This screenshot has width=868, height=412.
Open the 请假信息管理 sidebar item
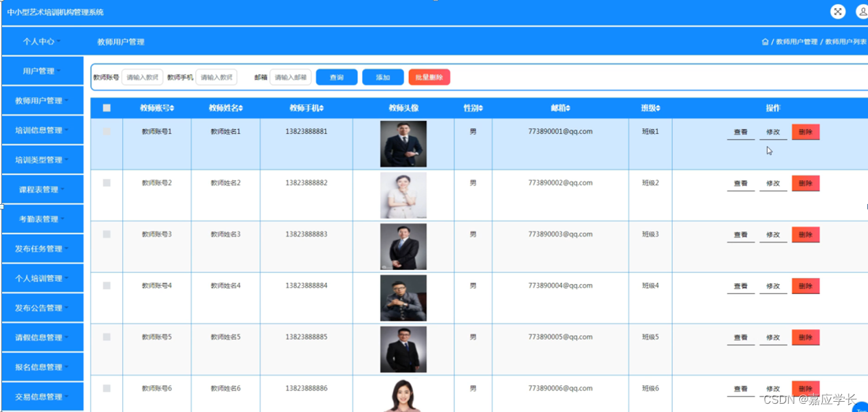click(x=43, y=337)
